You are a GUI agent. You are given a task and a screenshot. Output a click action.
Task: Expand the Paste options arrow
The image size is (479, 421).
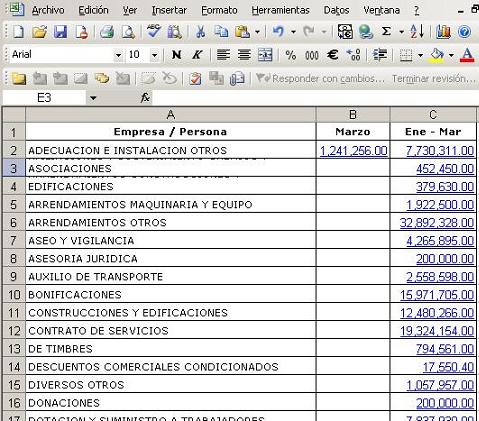coord(257,32)
